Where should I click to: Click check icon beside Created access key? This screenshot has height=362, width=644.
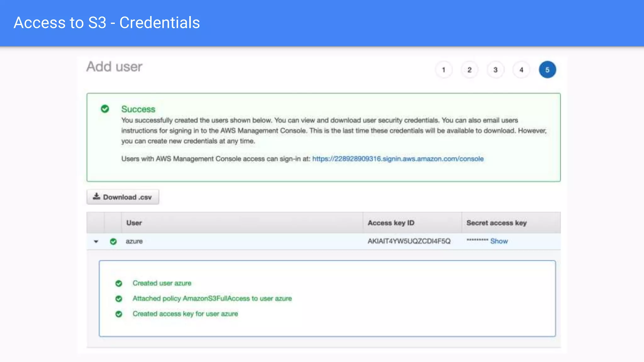(119, 314)
